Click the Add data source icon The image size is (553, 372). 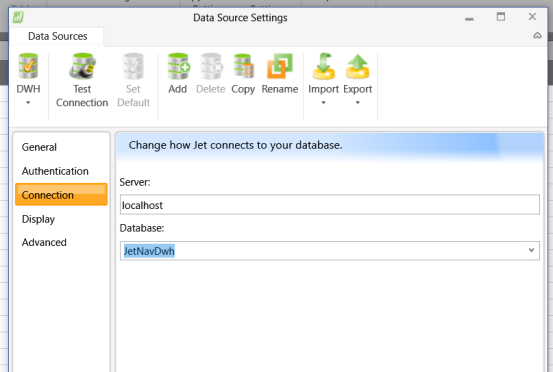(178, 66)
